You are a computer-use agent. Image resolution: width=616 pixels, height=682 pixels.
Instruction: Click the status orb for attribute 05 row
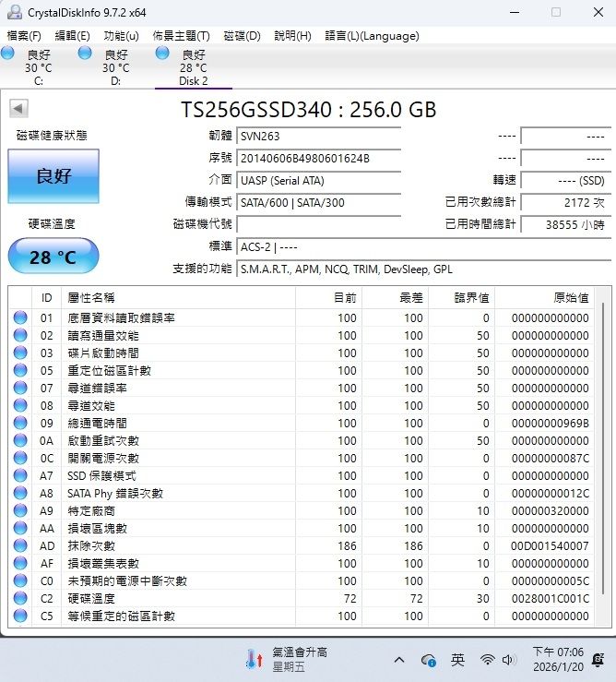pos(20,370)
